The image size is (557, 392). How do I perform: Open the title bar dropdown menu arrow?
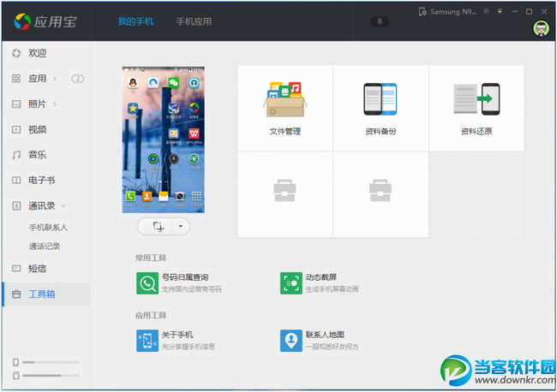pyautogui.click(x=500, y=11)
